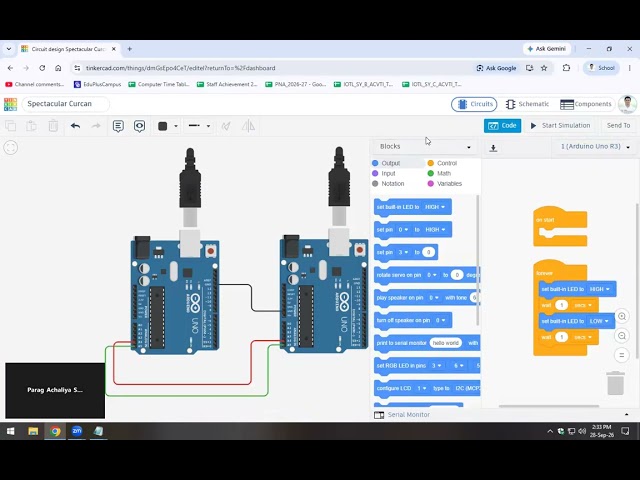Switch to the Components list view
Image resolution: width=640 pixels, height=480 pixels.
[x=586, y=104]
